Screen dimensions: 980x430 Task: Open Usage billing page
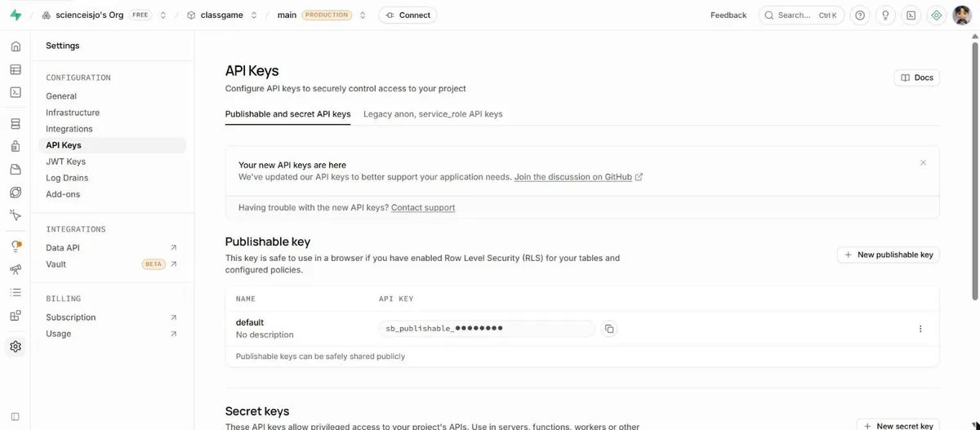point(113,334)
